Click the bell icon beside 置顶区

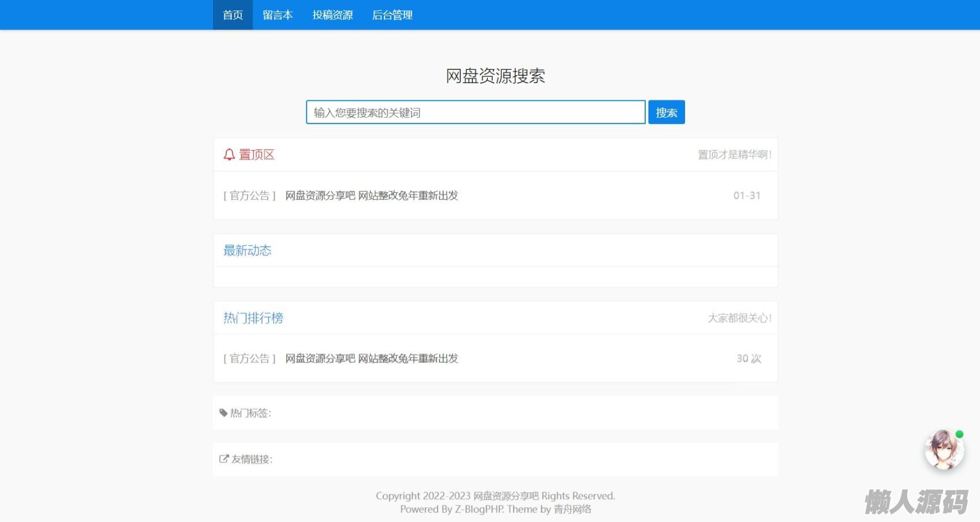point(229,155)
